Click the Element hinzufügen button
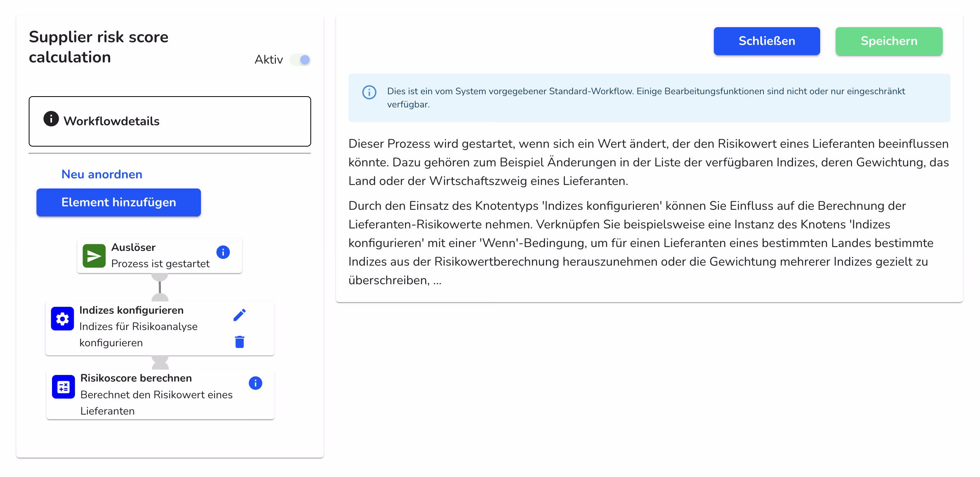980x477 pixels. pyautogui.click(x=118, y=202)
